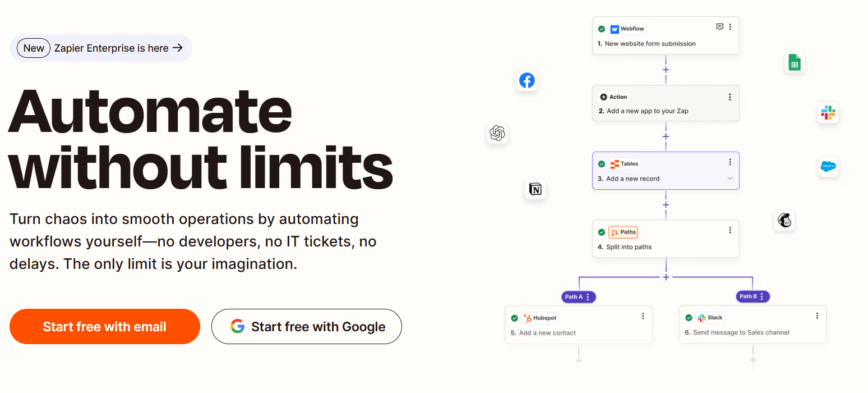The width and height of the screenshot is (868, 393).
Task: Click the OpenAI ChatGPT icon
Action: [x=497, y=133]
